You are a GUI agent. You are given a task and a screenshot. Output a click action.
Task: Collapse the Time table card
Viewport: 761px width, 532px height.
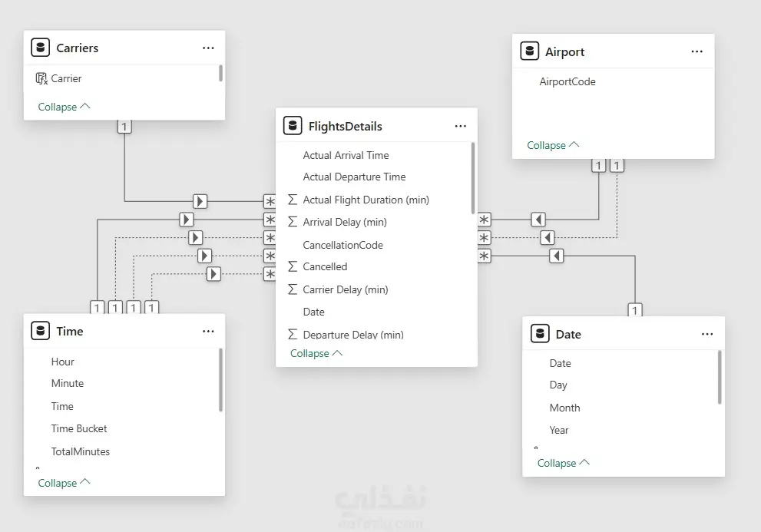[64, 483]
